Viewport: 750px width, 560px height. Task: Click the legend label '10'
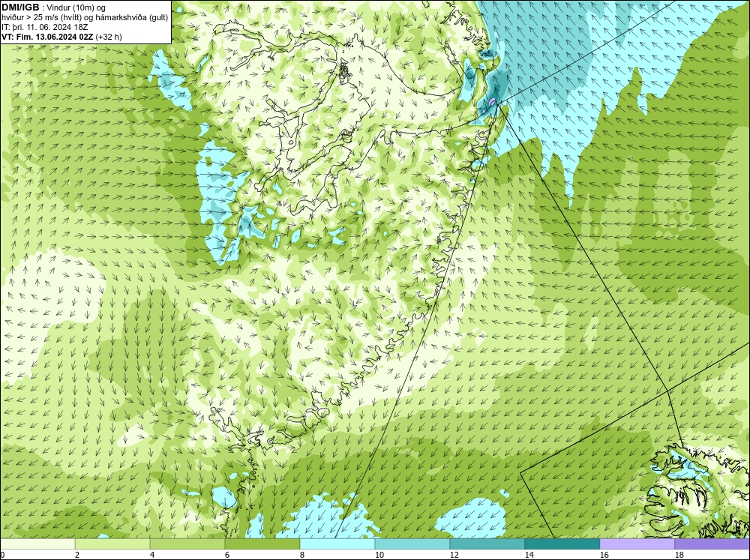[x=379, y=555]
